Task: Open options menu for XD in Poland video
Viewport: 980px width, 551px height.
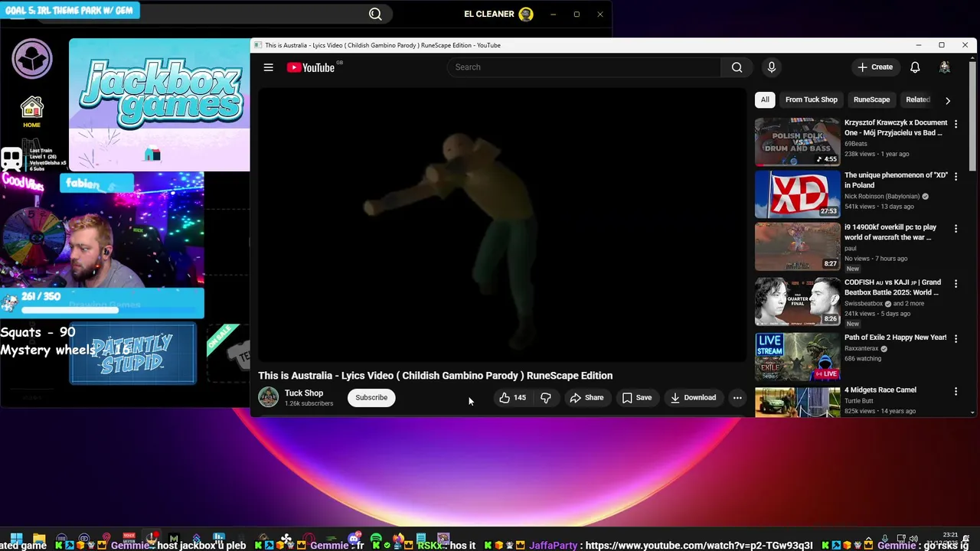Action: 955,177
